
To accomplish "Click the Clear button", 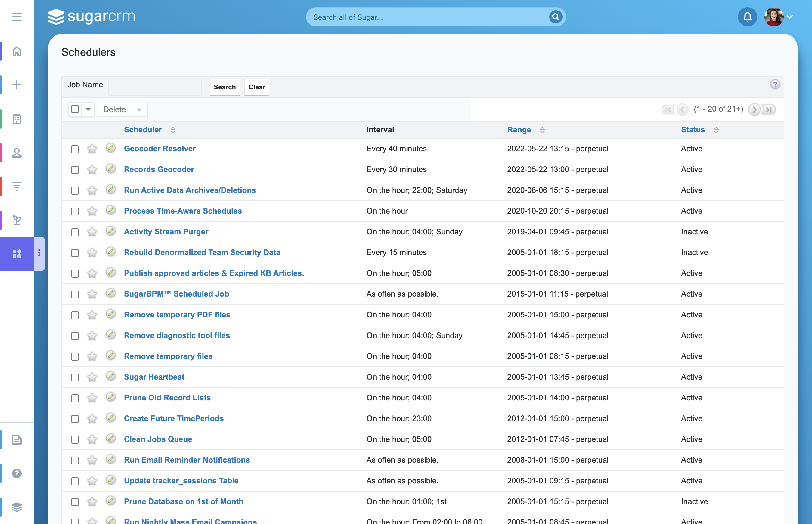I will (257, 87).
